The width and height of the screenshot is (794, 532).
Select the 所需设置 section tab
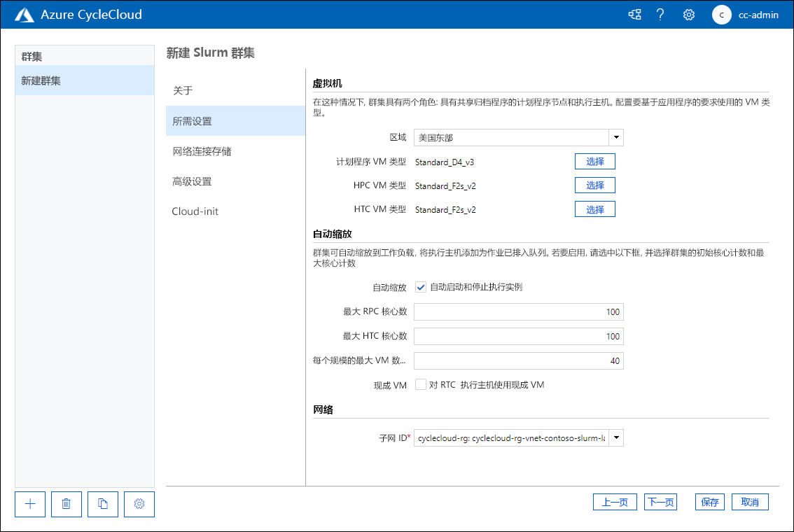[x=235, y=121]
